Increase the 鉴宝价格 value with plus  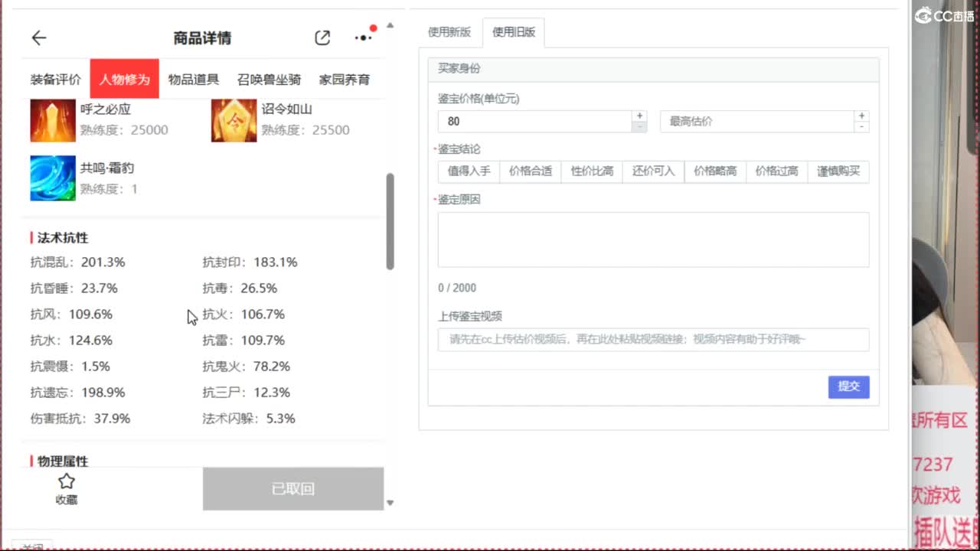(x=640, y=116)
